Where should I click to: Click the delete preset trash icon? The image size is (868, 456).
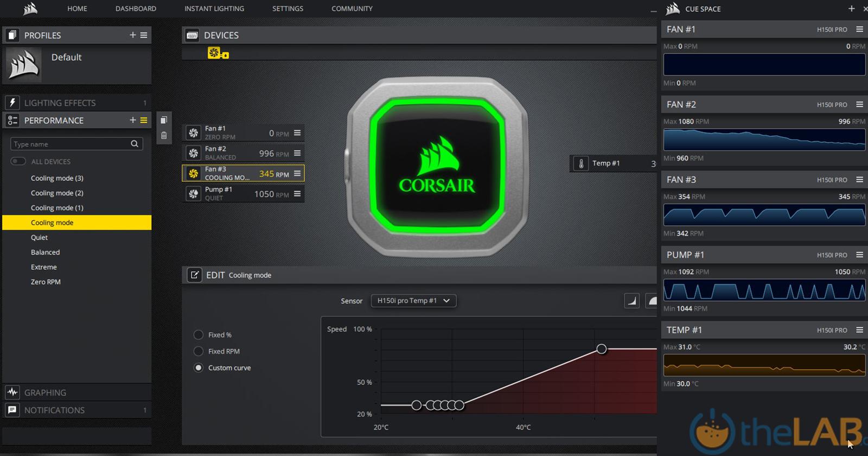point(164,136)
